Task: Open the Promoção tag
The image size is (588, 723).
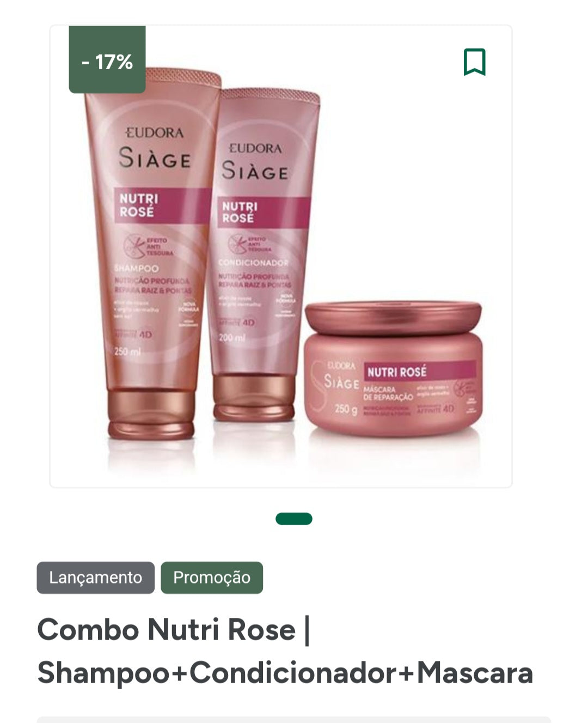Action: pos(212,578)
